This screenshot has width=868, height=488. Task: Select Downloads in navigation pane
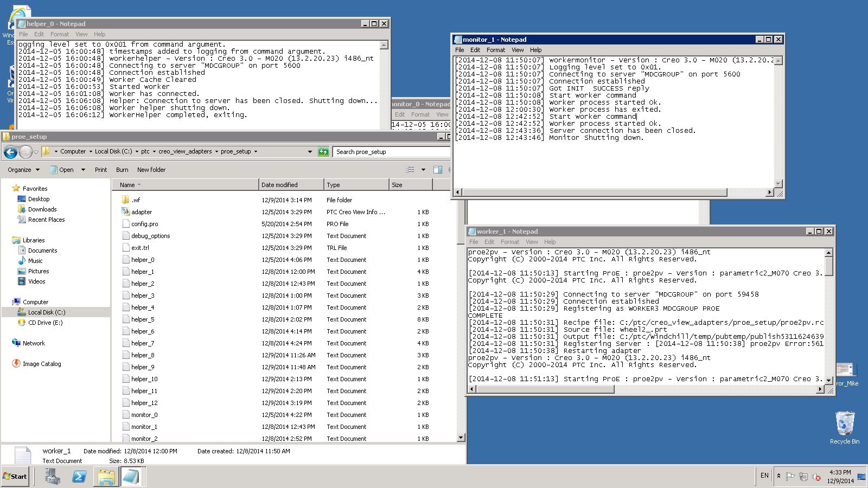(42, 209)
